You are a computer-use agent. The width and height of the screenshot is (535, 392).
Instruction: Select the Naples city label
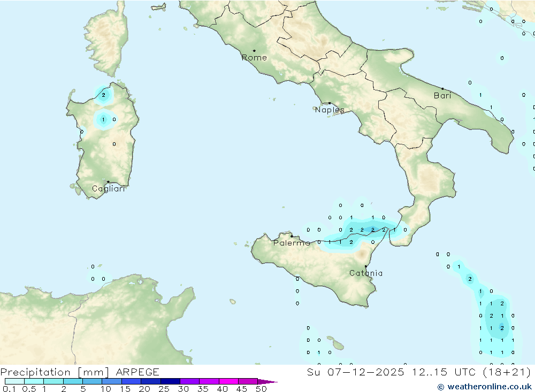pyautogui.click(x=330, y=110)
